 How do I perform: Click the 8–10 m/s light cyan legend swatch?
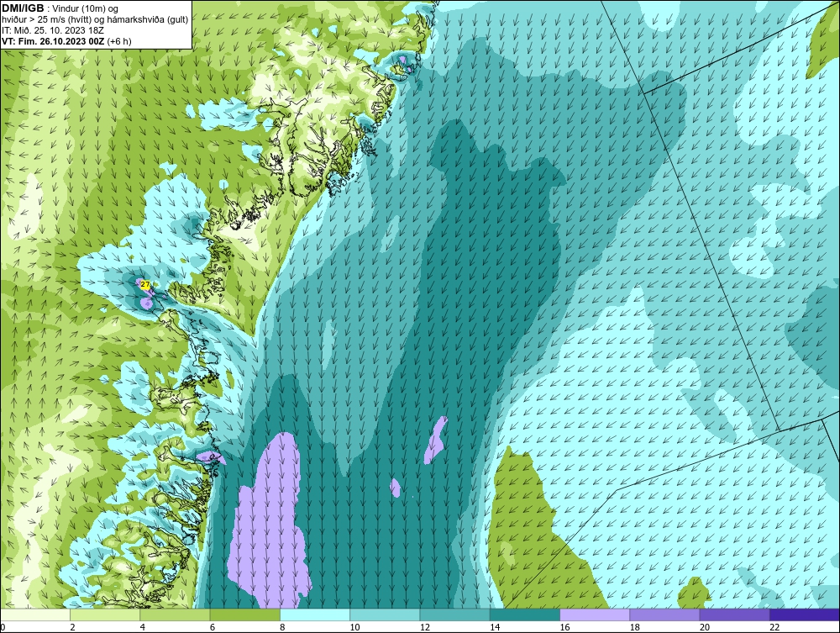coord(315,615)
